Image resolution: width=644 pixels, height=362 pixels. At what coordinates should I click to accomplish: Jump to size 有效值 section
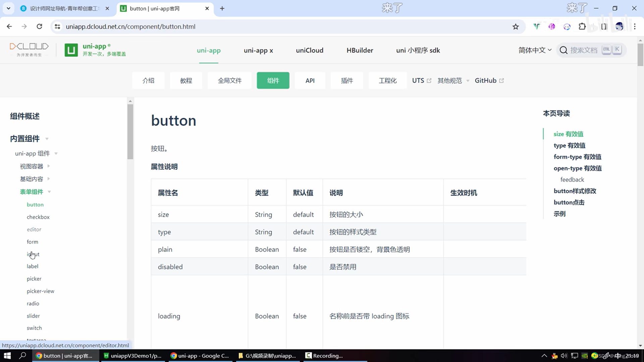click(569, 134)
